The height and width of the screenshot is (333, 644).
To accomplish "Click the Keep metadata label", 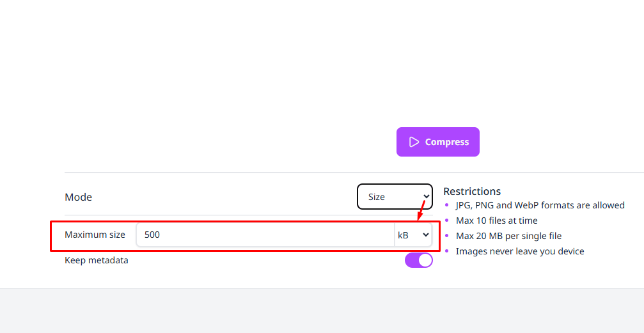I will [x=97, y=260].
